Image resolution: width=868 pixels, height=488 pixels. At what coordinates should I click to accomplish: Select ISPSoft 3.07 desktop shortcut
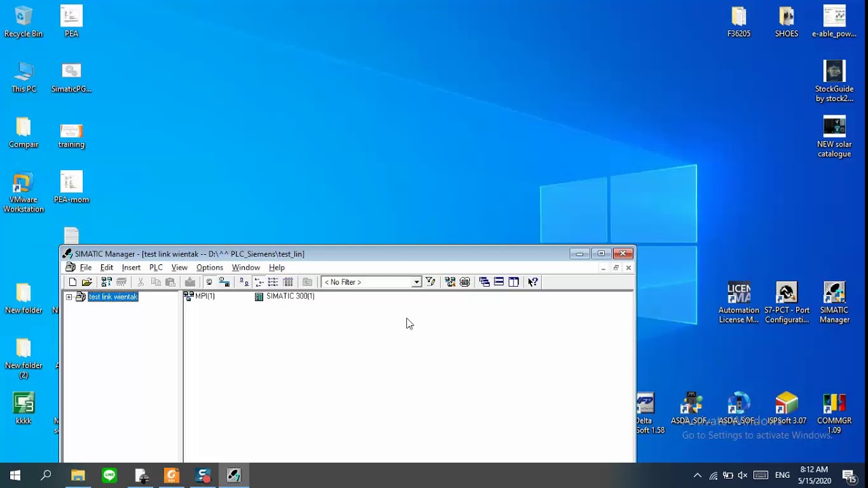coord(787,409)
